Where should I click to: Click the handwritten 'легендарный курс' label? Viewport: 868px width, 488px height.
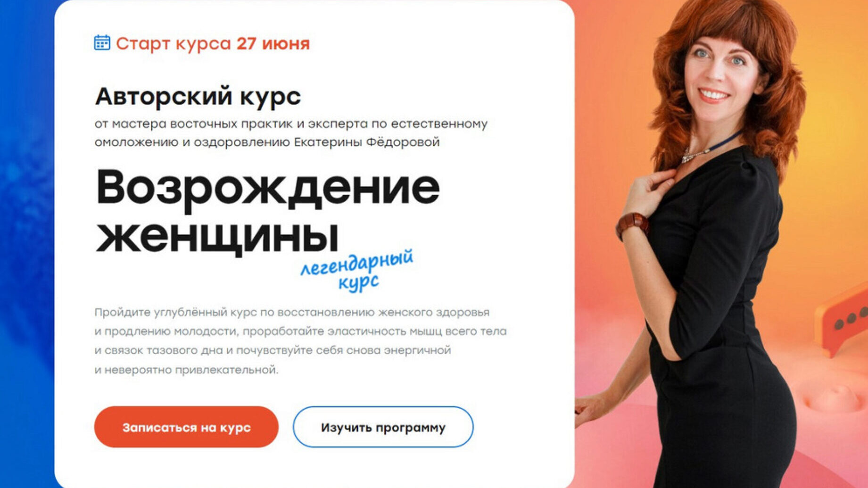[357, 270]
